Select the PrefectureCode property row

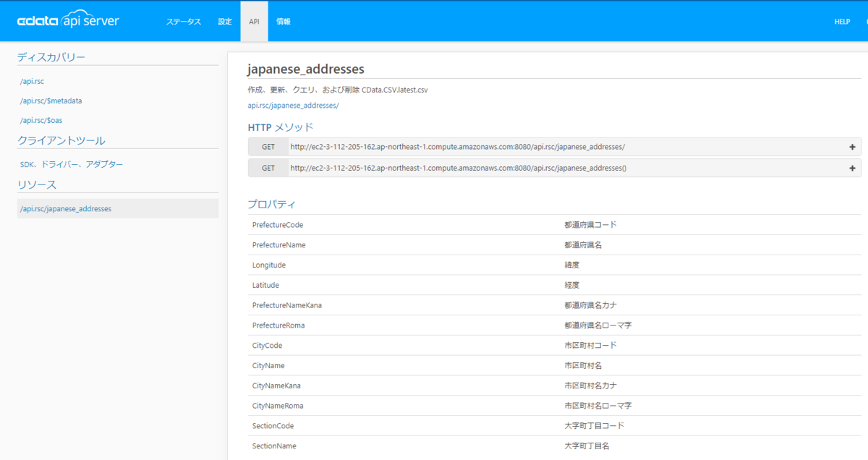pos(555,225)
